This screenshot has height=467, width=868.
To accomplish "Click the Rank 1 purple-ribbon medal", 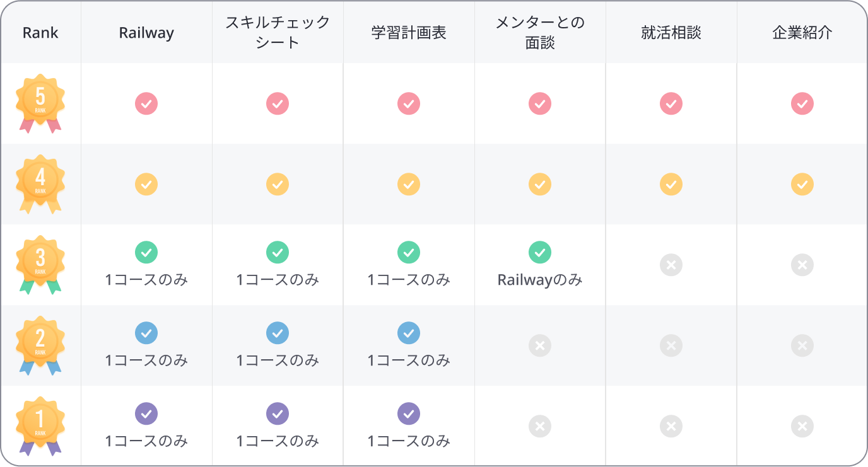I will (x=40, y=426).
